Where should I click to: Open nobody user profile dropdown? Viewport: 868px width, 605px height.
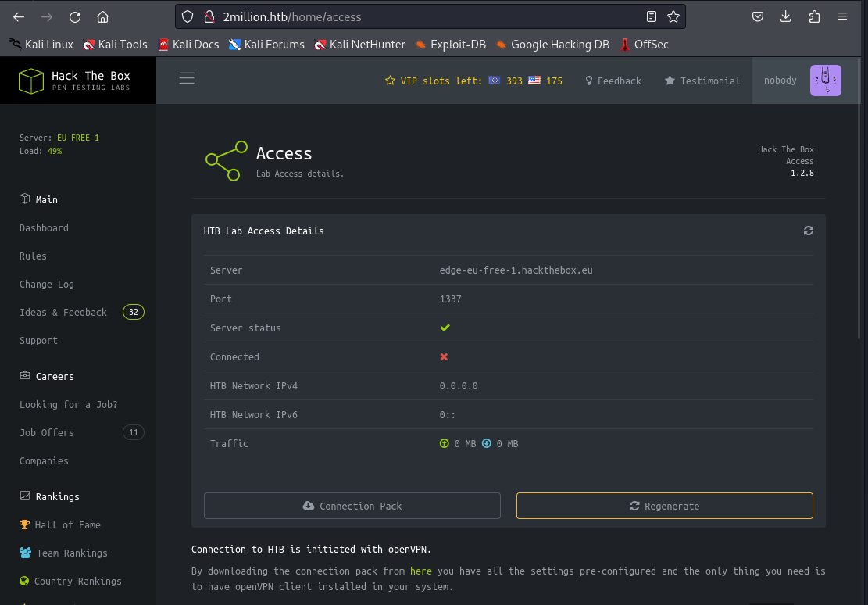point(780,81)
